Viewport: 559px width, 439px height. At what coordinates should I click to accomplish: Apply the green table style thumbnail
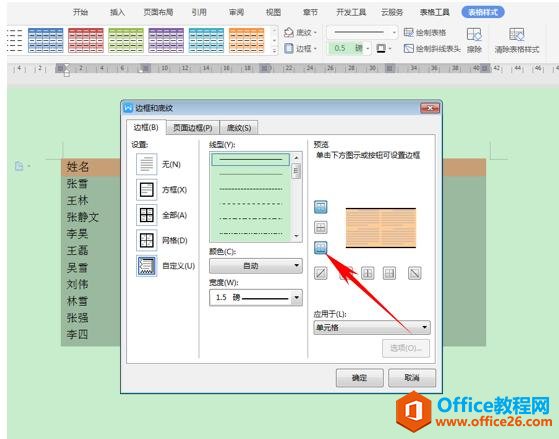coord(126,40)
